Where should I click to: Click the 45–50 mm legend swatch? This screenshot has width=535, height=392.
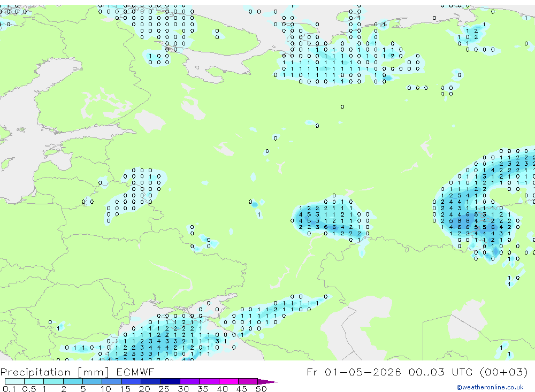pyautogui.click(x=248, y=381)
